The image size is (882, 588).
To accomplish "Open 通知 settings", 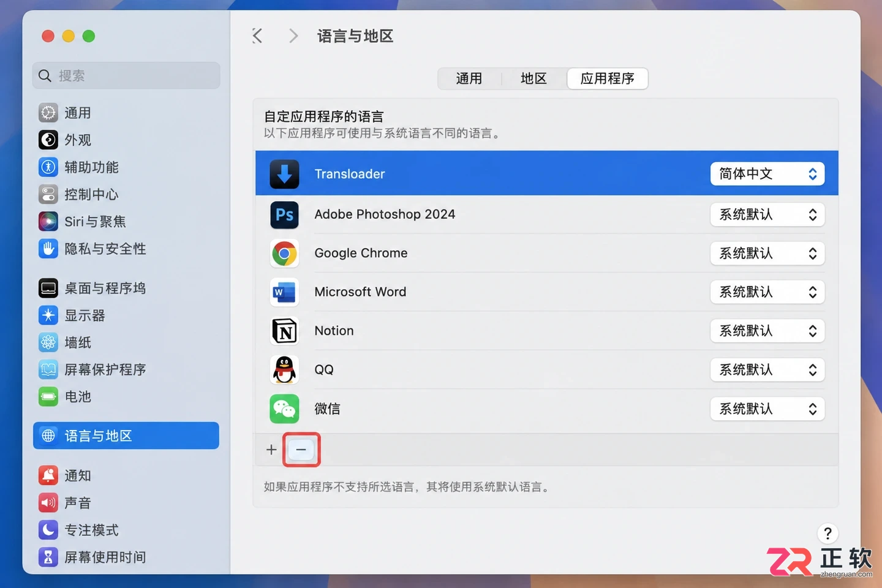I will tap(126, 475).
